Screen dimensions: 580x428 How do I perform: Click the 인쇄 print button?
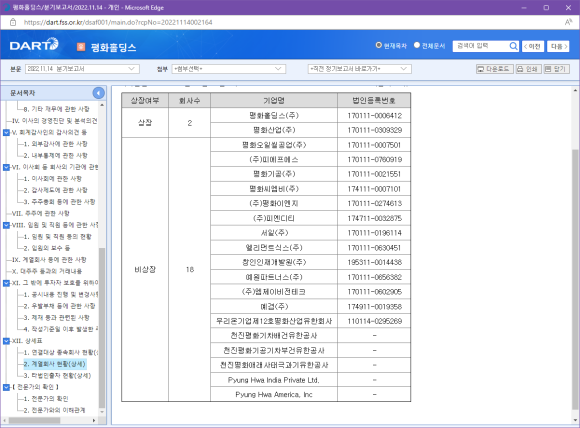pyautogui.click(x=528, y=69)
